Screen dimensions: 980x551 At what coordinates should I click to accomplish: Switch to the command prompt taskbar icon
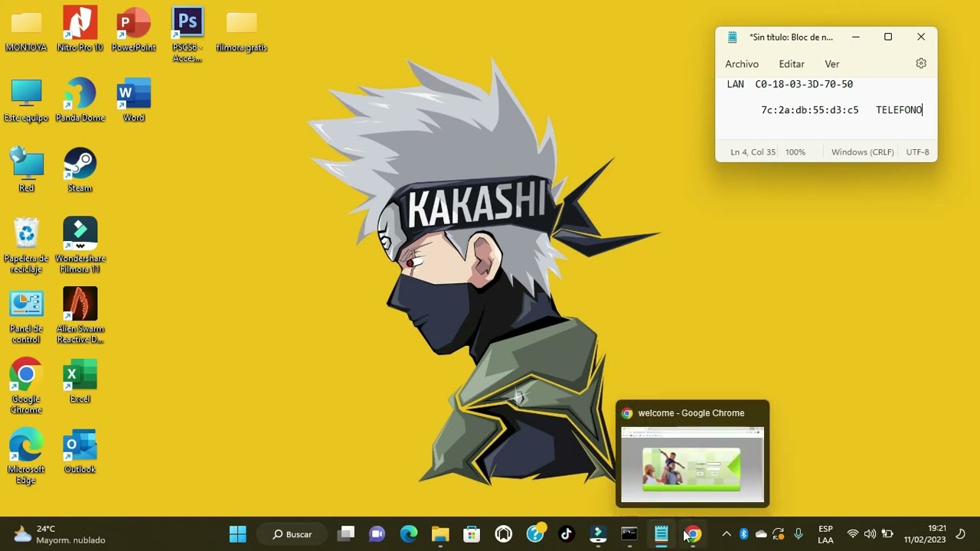[629, 534]
